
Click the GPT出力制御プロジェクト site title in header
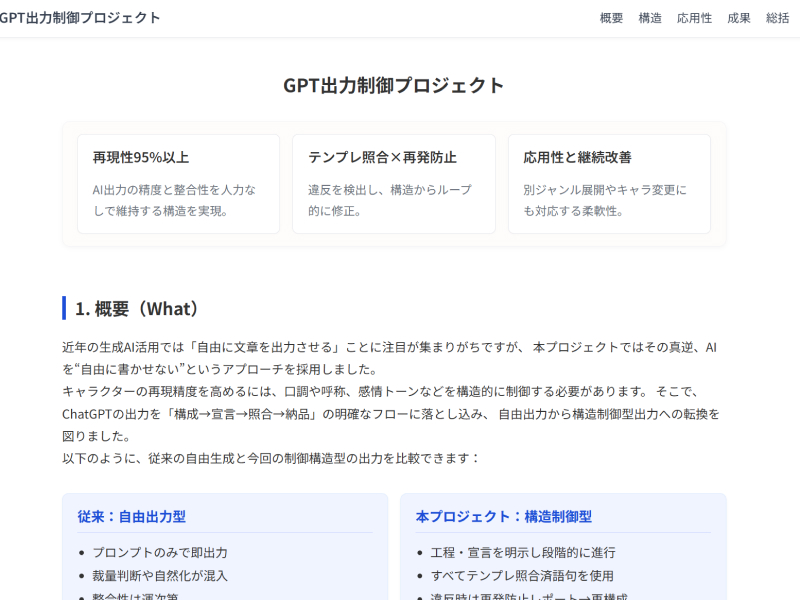tap(80, 18)
